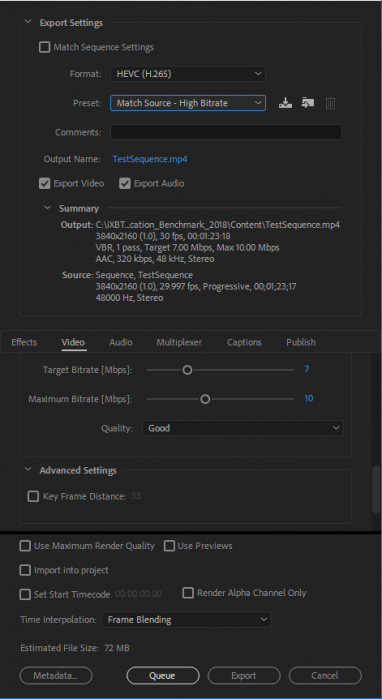Collapse the Summary section
Image resolution: width=382 pixels, height=699 pixels.
[48, 208]
